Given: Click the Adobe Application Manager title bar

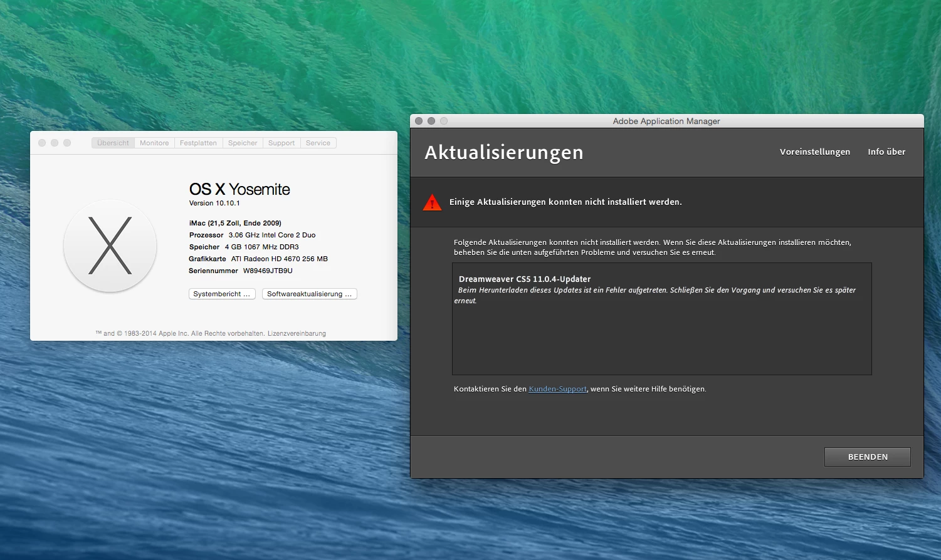Looking at the screenshot, I should point(666,121).
